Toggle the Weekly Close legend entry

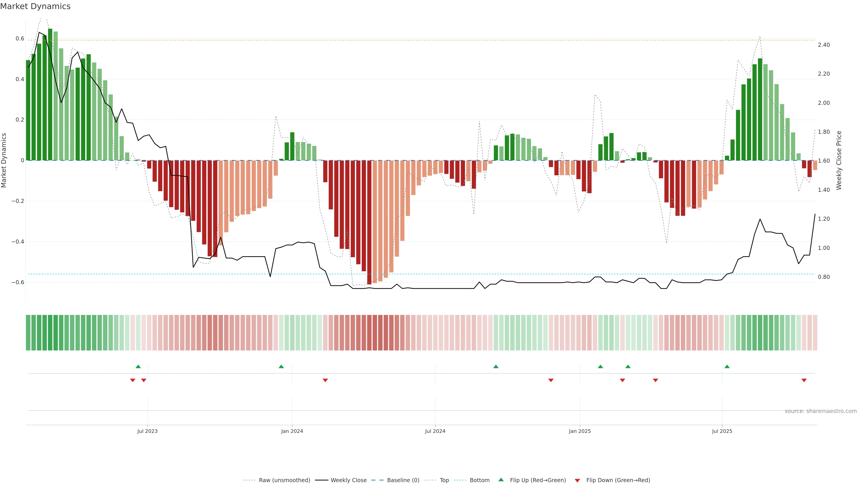tap(348, 480)
